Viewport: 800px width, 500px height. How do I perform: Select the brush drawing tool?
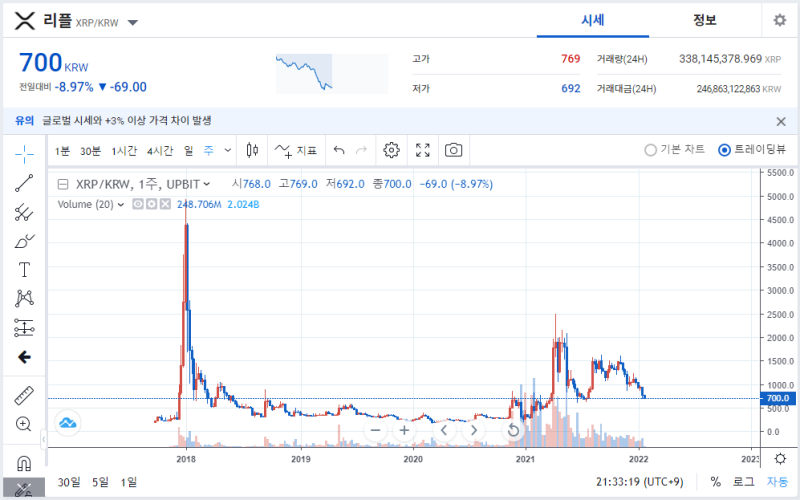(24, 241)
